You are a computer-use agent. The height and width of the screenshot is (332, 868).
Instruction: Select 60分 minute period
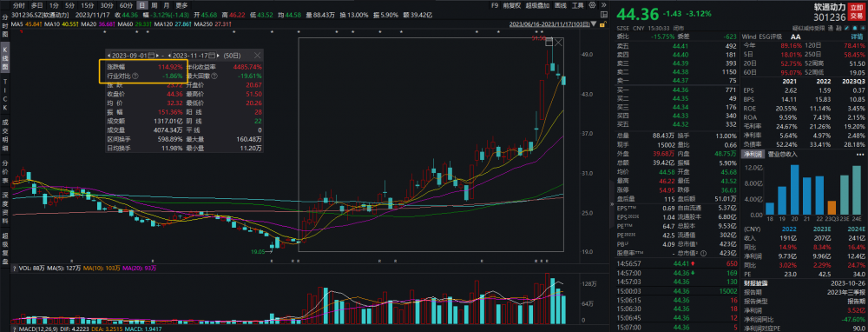click(126, 5)
